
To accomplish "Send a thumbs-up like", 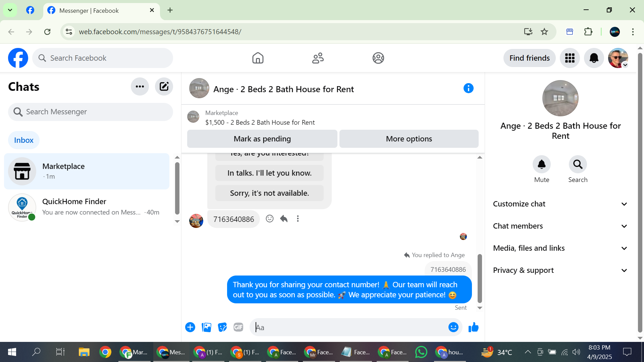I will (x=473, y=327).
